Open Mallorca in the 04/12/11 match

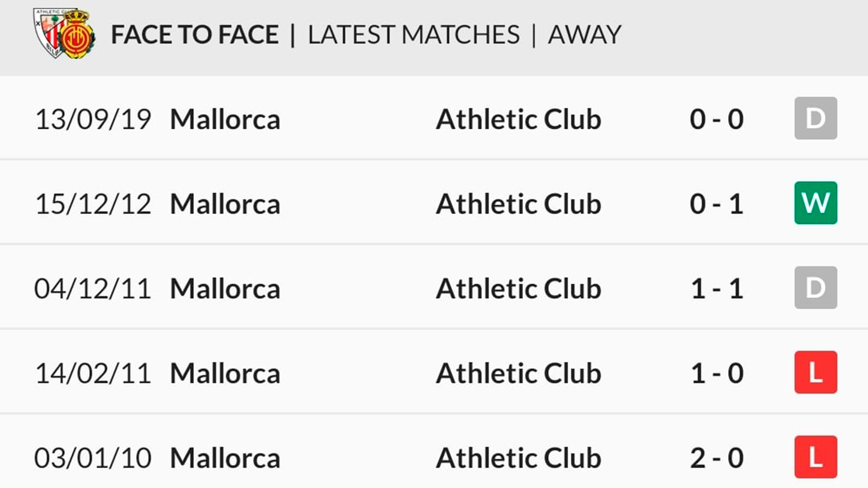(225, 289)
